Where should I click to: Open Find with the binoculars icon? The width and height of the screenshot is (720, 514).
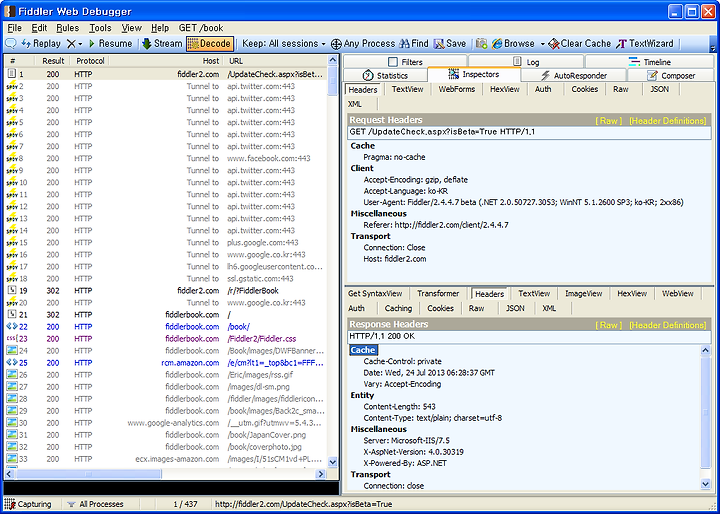(405, 44)
